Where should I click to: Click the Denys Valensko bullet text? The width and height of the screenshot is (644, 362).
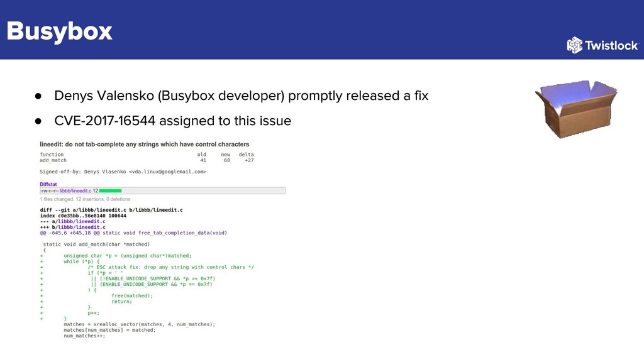pyautogui.click(x=241, y=96)
